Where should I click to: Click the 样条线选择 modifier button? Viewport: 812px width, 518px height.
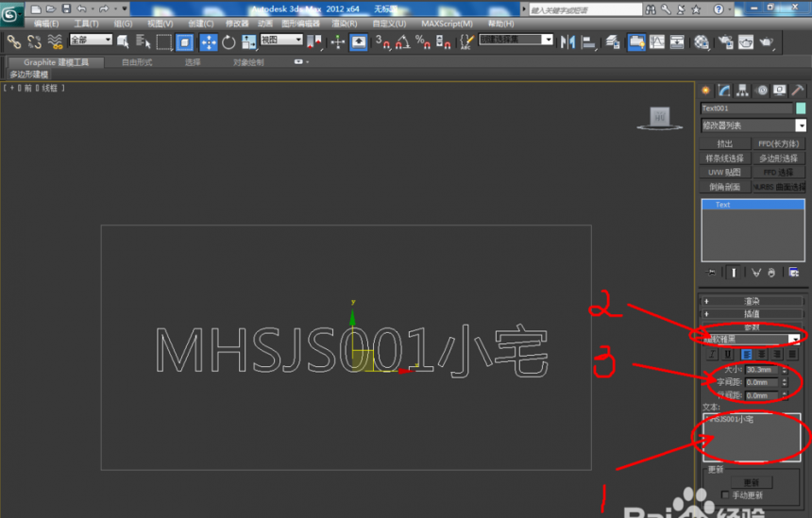tap(725, 159)
